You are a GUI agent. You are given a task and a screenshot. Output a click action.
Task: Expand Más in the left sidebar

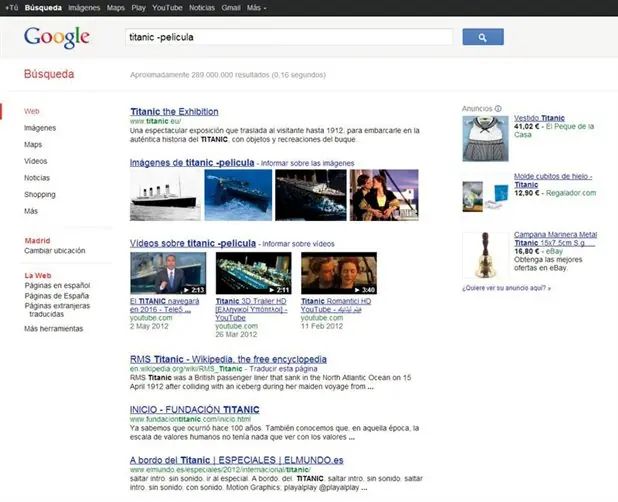[x=31, y=211]
